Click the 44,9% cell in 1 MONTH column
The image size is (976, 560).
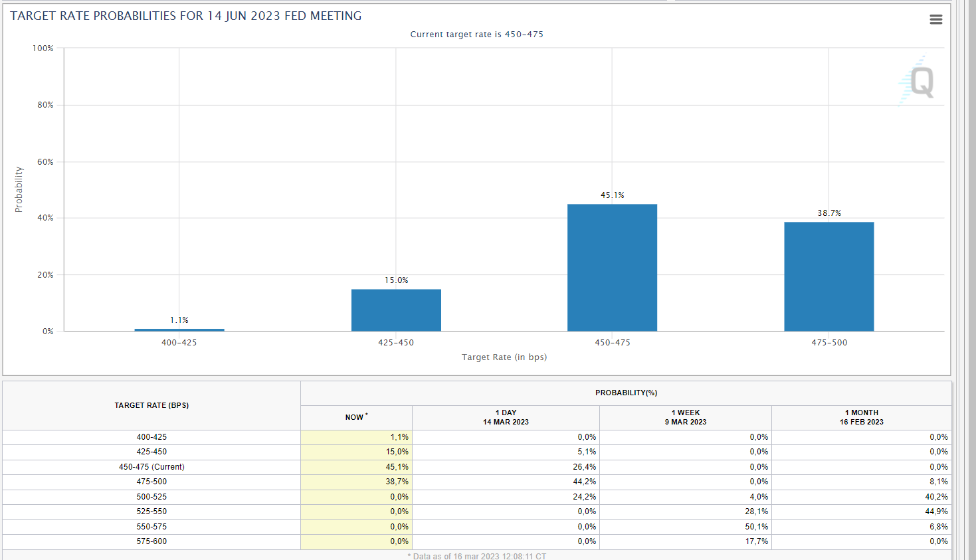(936, 512)
